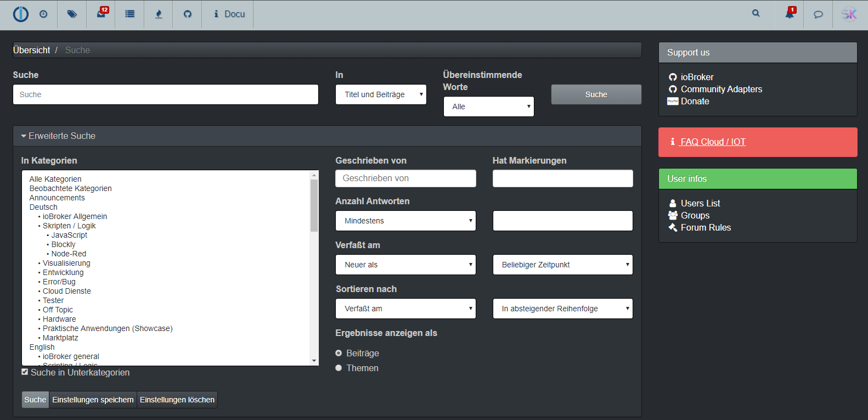This screenshot has height=420, width=868.
Task: Open the tags page icon
Action: point(72,14)
